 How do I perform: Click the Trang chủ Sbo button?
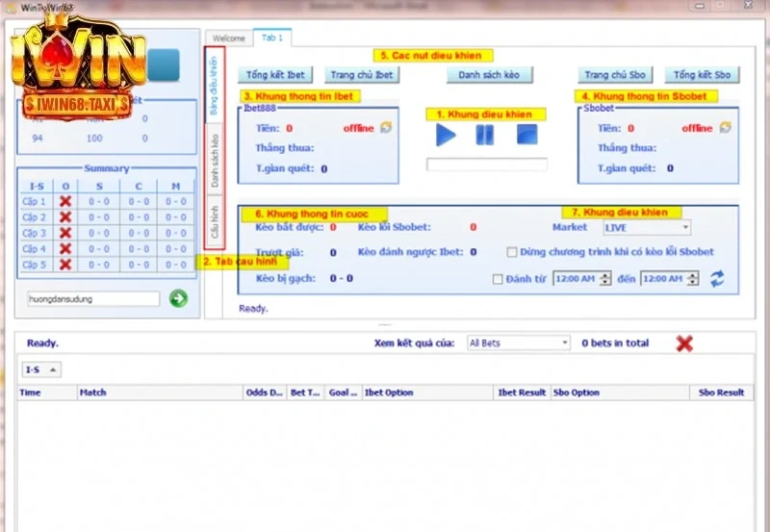(615, 75)
